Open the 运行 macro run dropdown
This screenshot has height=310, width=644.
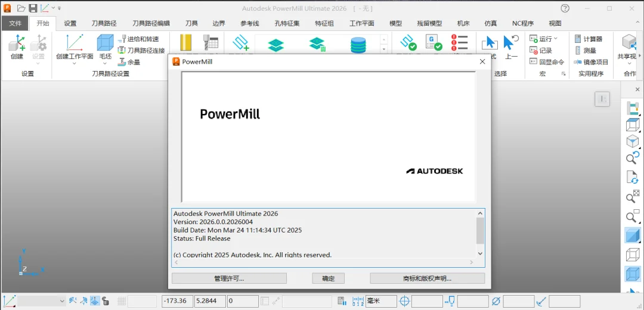point(555,39)
